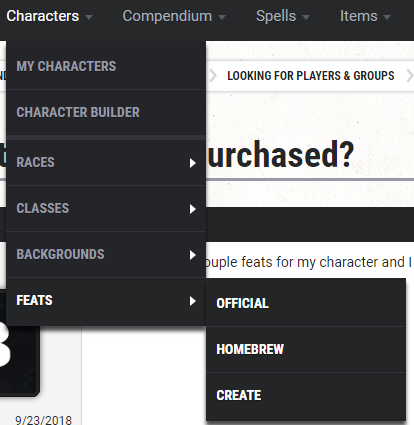414x425 pixels.
Task: Expand the Backgrounds submenu arrow
Action: (x=192, y=255)
